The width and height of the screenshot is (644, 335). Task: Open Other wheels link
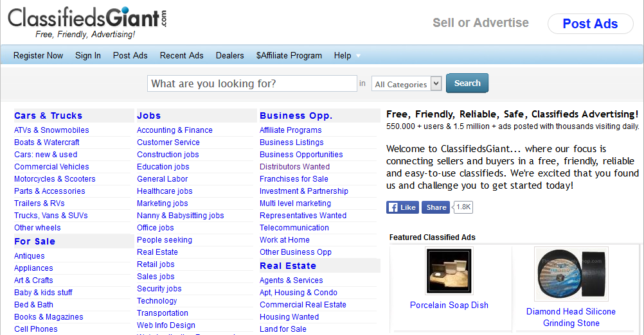pos(37,228)
